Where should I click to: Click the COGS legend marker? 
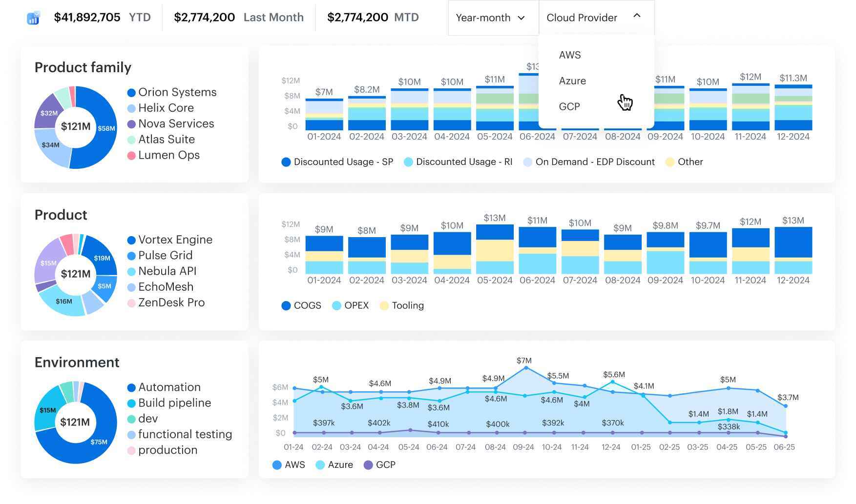[286, 305]
